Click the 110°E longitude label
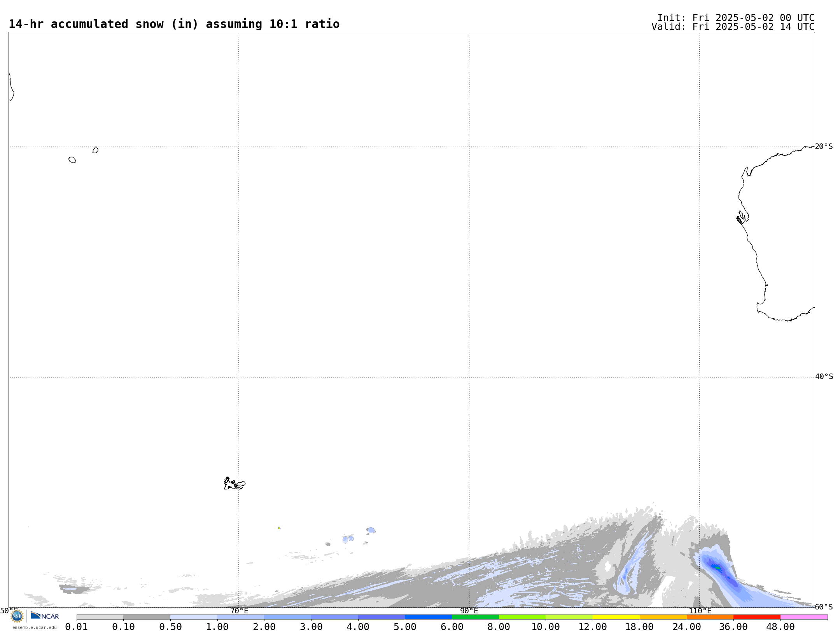Viewport: 840px width, 632px height. coord(700,611)
